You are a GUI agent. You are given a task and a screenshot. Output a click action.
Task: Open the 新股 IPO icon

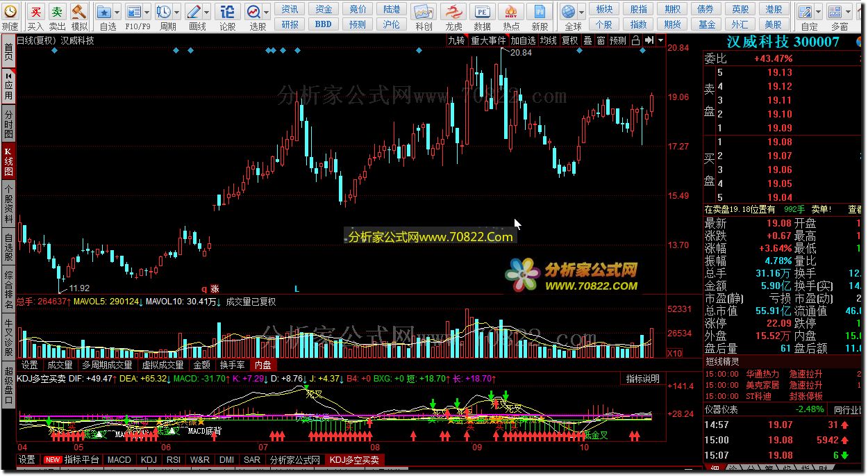(540, 12)
